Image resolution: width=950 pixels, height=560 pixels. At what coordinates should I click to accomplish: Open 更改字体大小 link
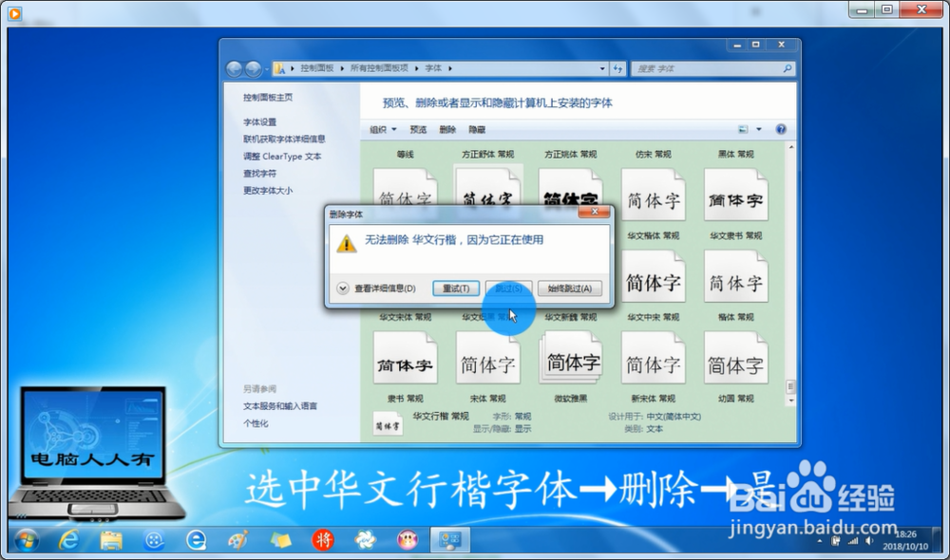[268, 191]
